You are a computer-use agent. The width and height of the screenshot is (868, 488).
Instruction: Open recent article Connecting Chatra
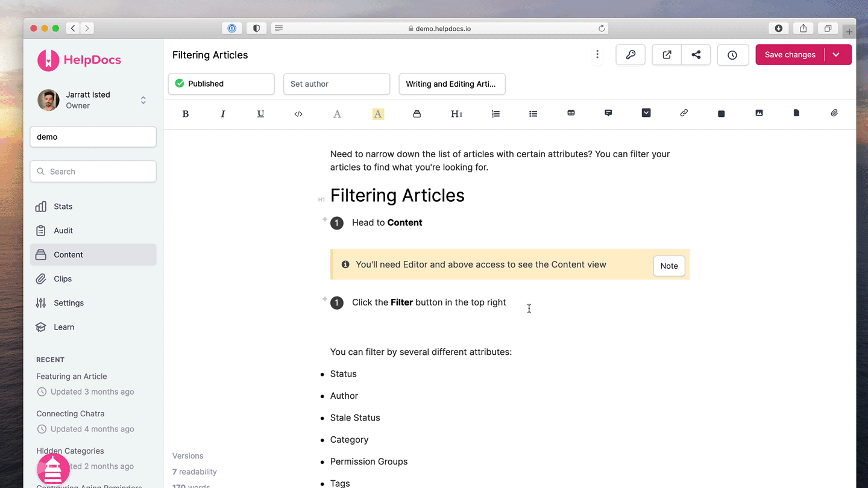pyautogui.click(x=71, y=414)
